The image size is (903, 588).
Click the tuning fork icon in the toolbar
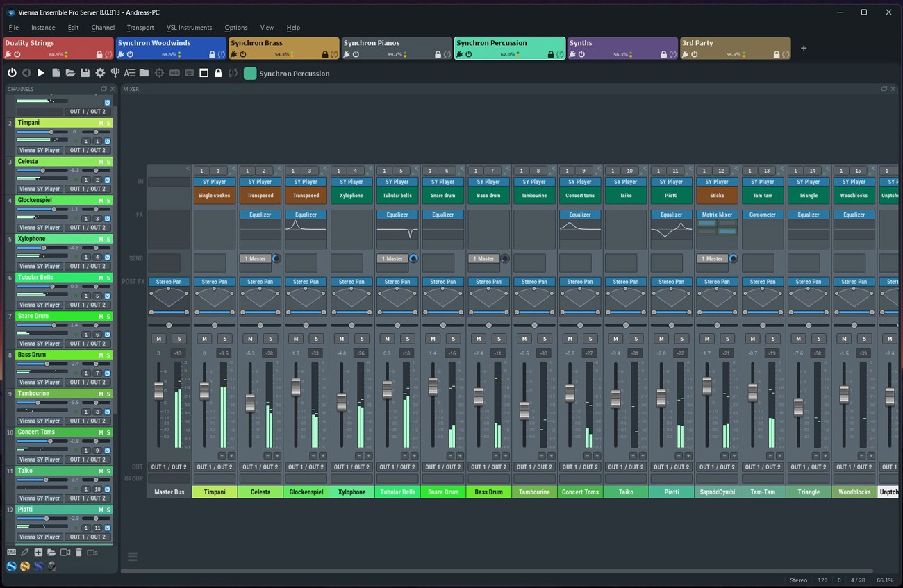[115, 73]
